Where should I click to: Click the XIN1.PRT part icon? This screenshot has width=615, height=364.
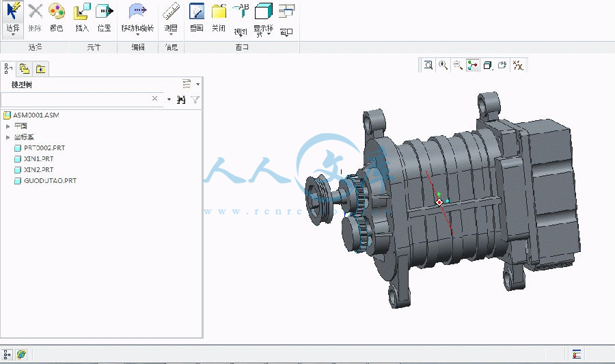point(18,159)
